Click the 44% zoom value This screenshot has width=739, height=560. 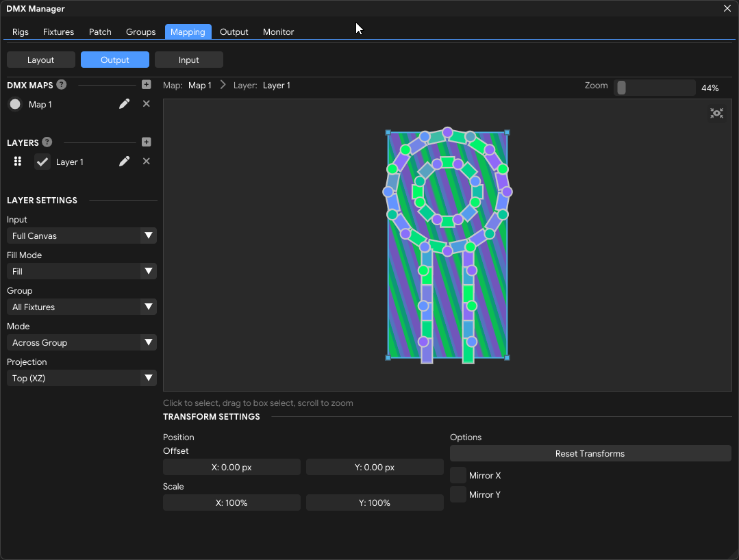tap(710, 88)
